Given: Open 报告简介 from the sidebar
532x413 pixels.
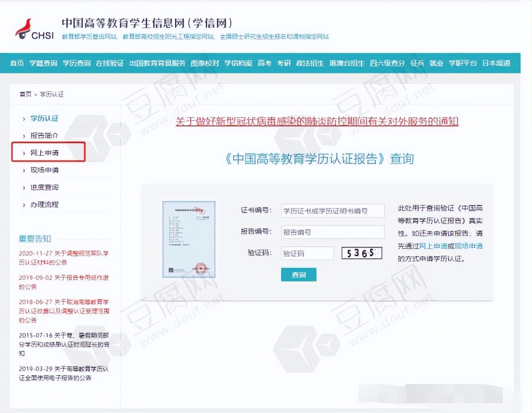Looking at the screenshot, I should coord(45,136).
